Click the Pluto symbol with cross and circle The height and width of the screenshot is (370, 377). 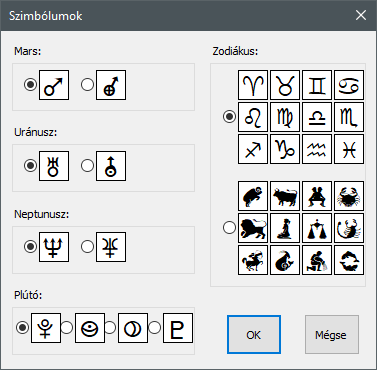click(46, 328)
